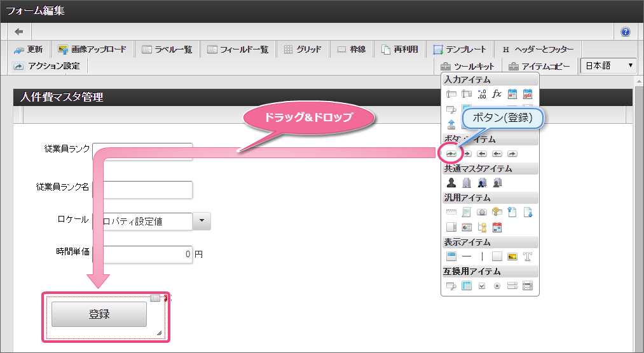Select the grey building master item
This screenshot has width=644, height=353.
coord(467,182)
